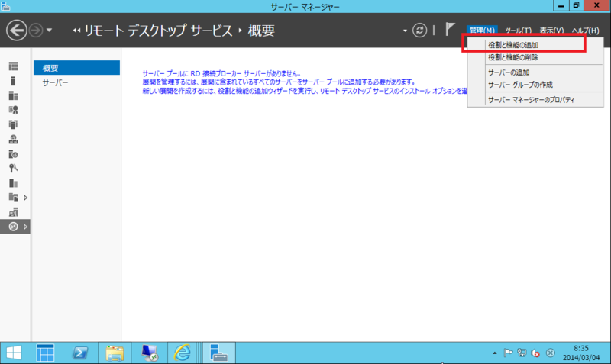Choose サーバーの追加 from the menu
This screenshot has height=364, width=611.
click(x=535, y=72)
